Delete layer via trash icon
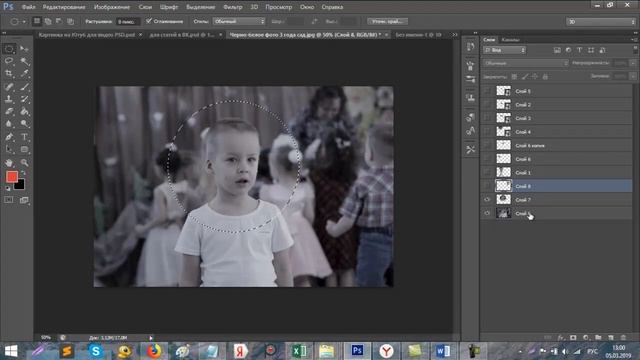 [623, 338]
